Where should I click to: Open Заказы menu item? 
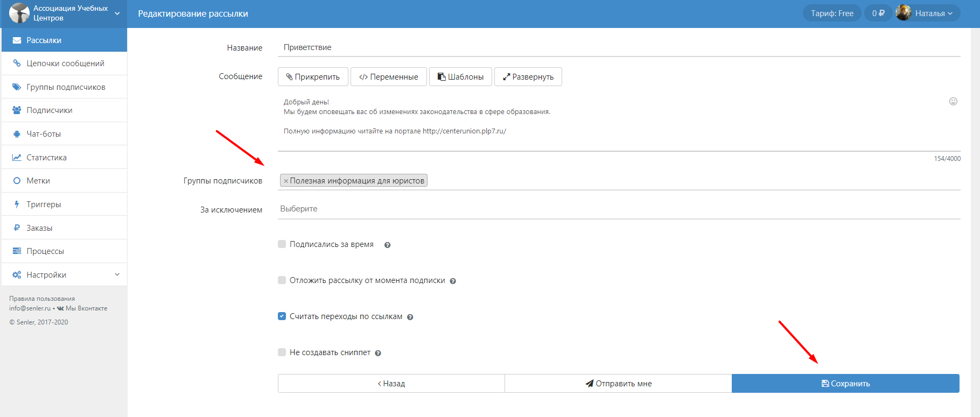[x=64, y=228]
